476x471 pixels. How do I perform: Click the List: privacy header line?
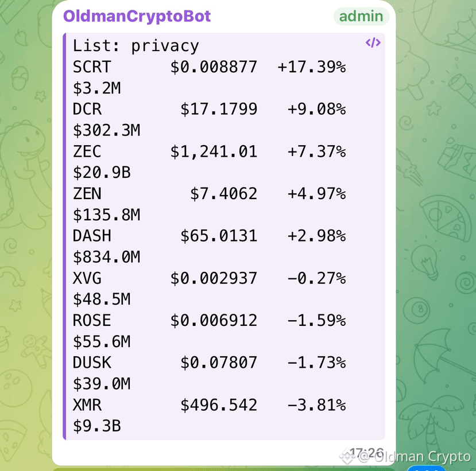pyautogui.click(x=136, y=46)
